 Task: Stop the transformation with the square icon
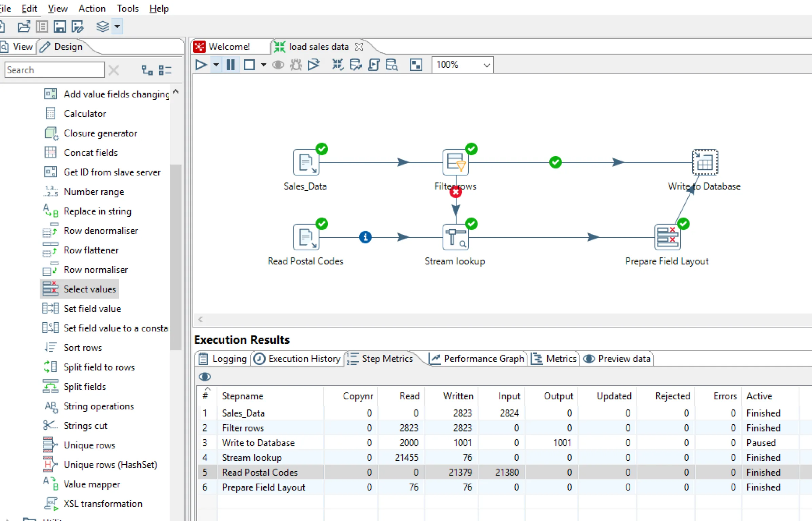pyautogui.click(x=249, y=64)
